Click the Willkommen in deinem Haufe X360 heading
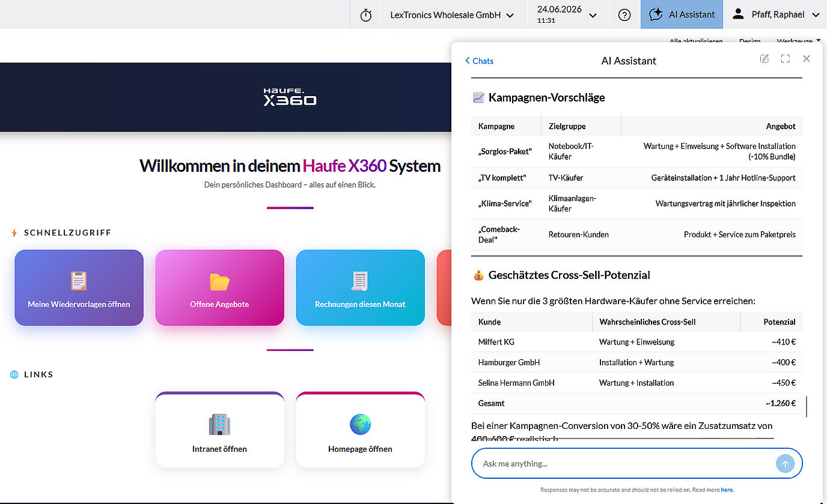Image resolution: width=827 pixels, height=504 pixels. point(290,166)
